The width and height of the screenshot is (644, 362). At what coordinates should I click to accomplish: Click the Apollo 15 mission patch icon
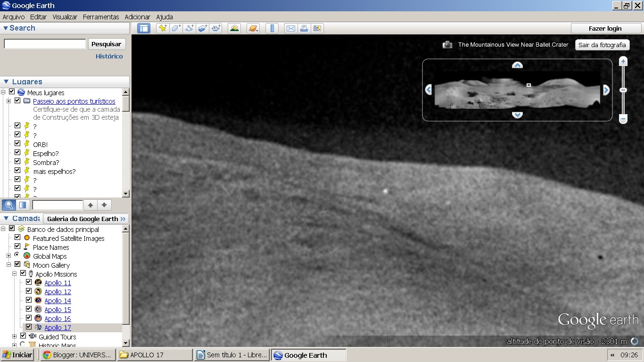[38, 310]
